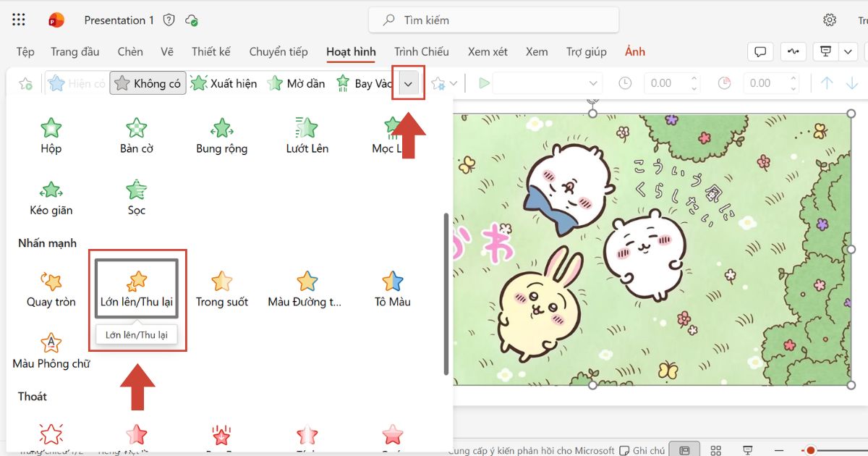The image size is (868, 456).
Task: Click the shield sensitivity icon by the title
Action: [x=169, y=20]
